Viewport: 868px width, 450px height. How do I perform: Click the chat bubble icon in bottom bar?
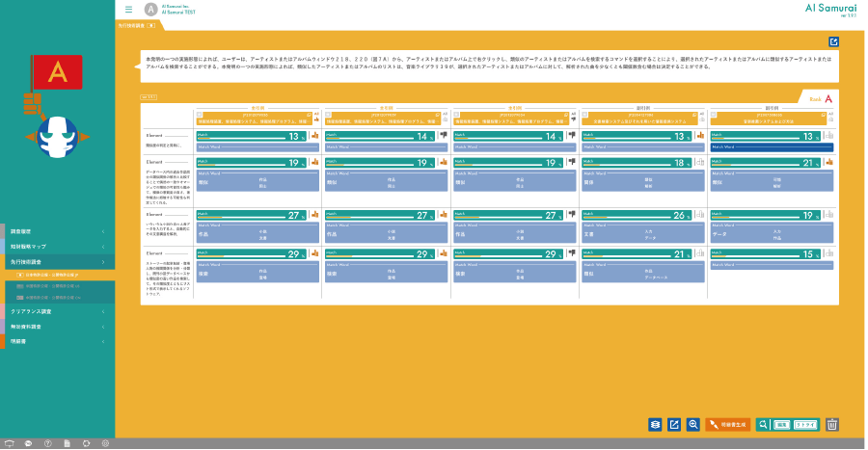[x=29, y=443]
